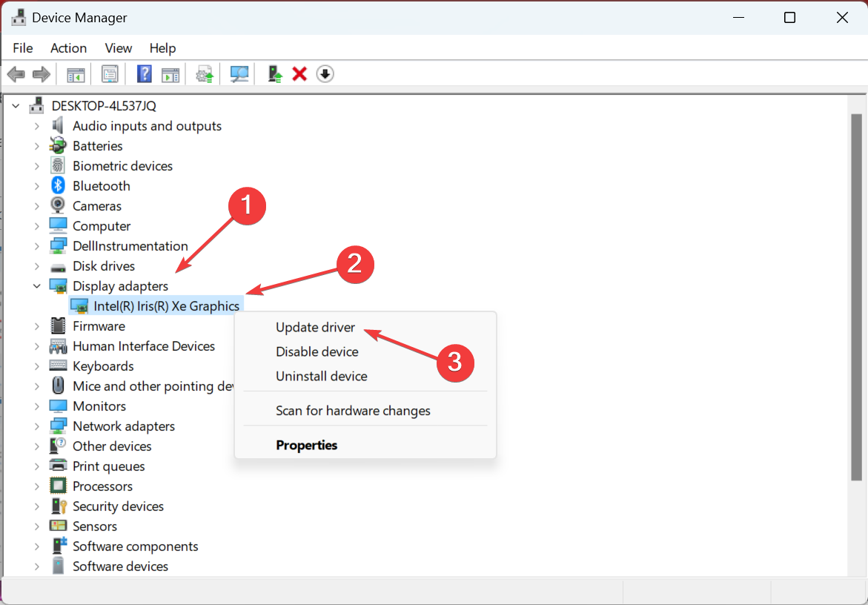
Task: Click the Print queues printer icon
Action: click(58, 466)
